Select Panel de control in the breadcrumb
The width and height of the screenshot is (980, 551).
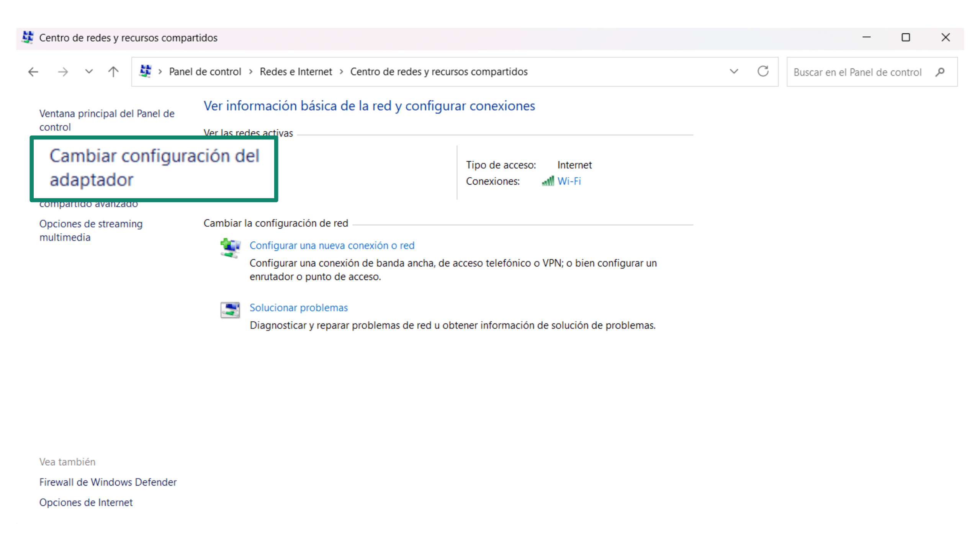pyautogui.click(x=205, y=72)
